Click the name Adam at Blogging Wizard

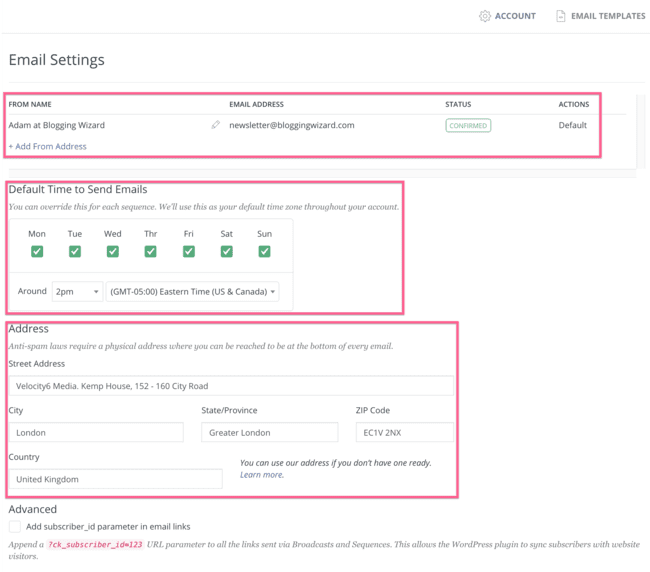coord(57,125)
